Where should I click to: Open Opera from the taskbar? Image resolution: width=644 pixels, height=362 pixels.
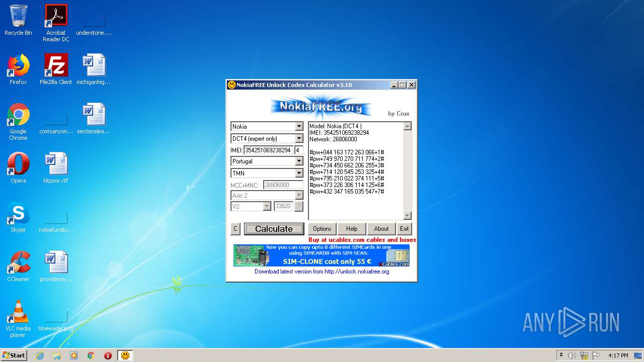tap(108, 355)
